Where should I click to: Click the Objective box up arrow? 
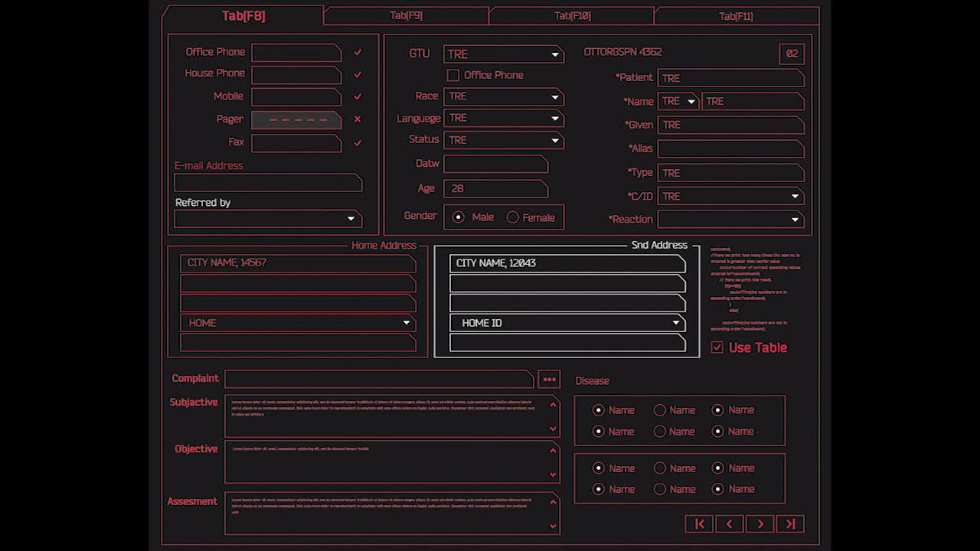point(553,450)
